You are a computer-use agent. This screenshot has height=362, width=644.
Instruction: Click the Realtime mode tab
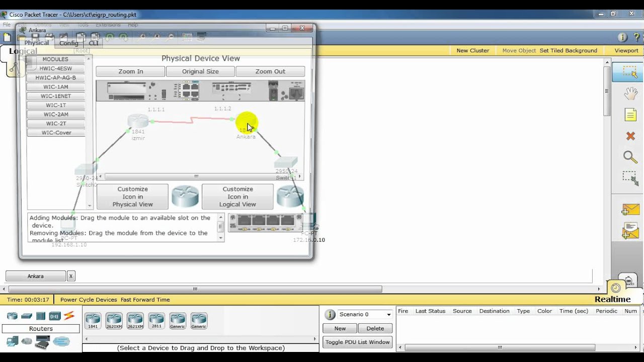click(x=612, y=299)
